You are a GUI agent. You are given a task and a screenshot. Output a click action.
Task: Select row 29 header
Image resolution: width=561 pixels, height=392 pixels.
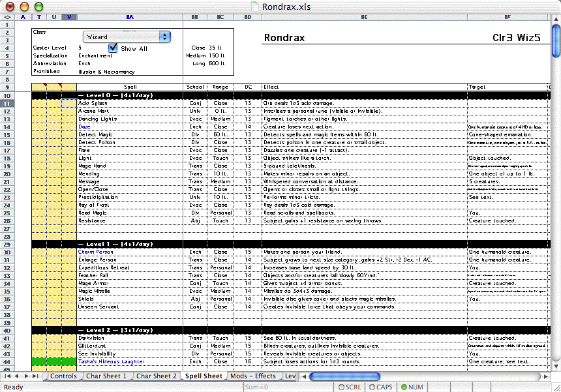tap(7, 245)
